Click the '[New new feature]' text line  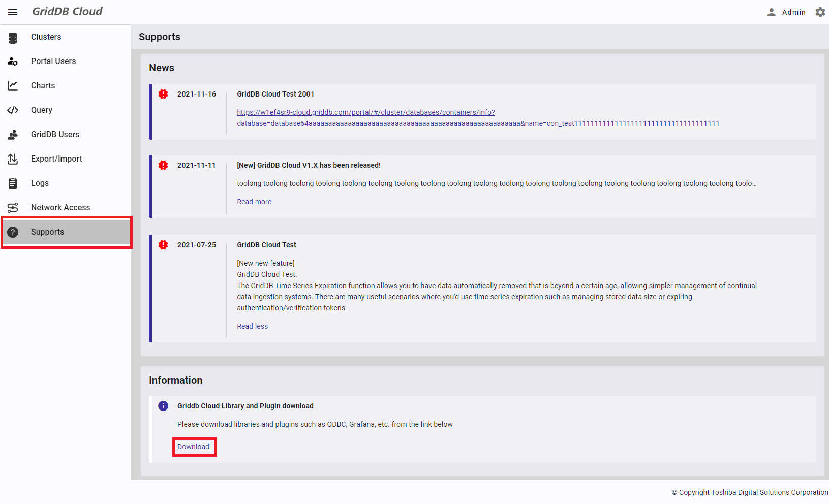[266, 263]
